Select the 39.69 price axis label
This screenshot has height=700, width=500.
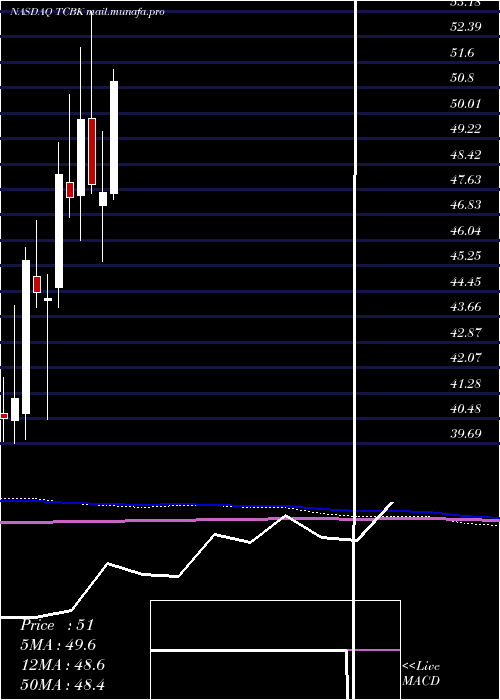[466, 434]
